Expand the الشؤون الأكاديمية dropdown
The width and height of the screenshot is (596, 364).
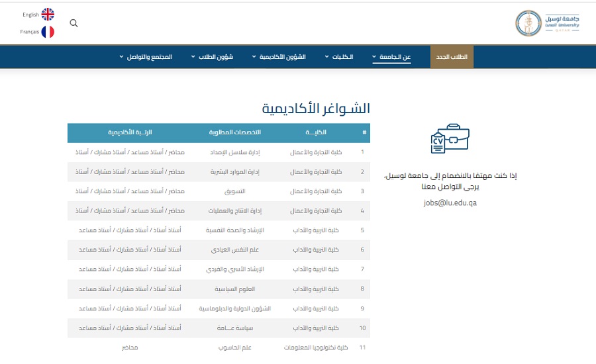(x=279, y=57)
